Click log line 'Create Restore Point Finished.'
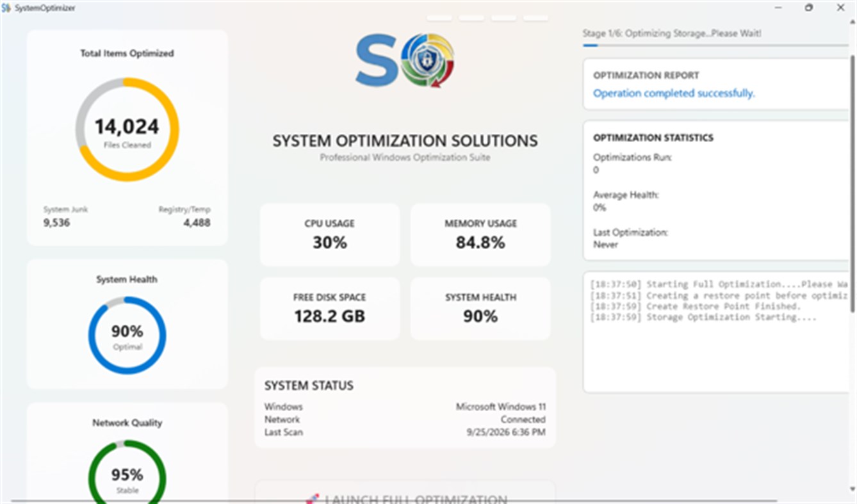 [x=695, y=306]
